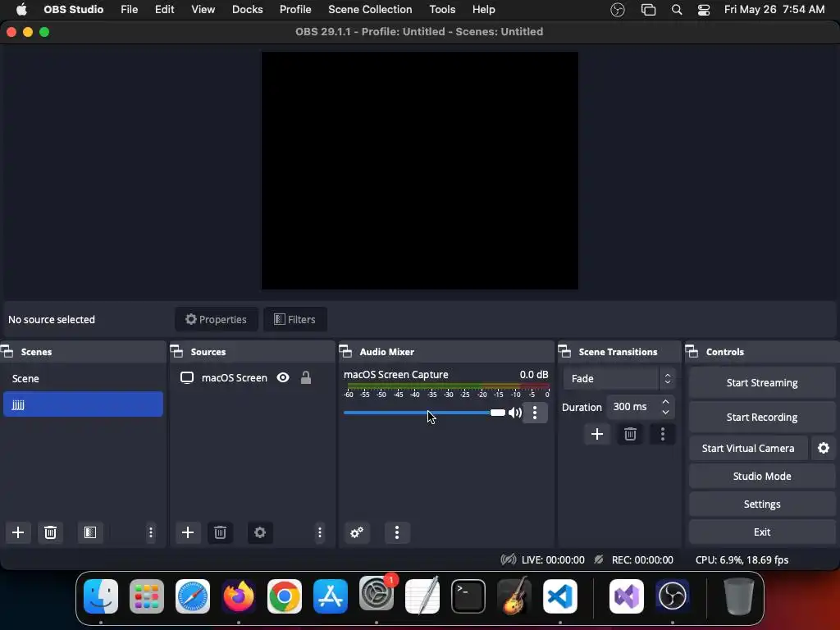The height and width of the screenshot is (630, 840).
Task: Open scene filters icon in Scenes panel
Action: [x=90, y=532]
